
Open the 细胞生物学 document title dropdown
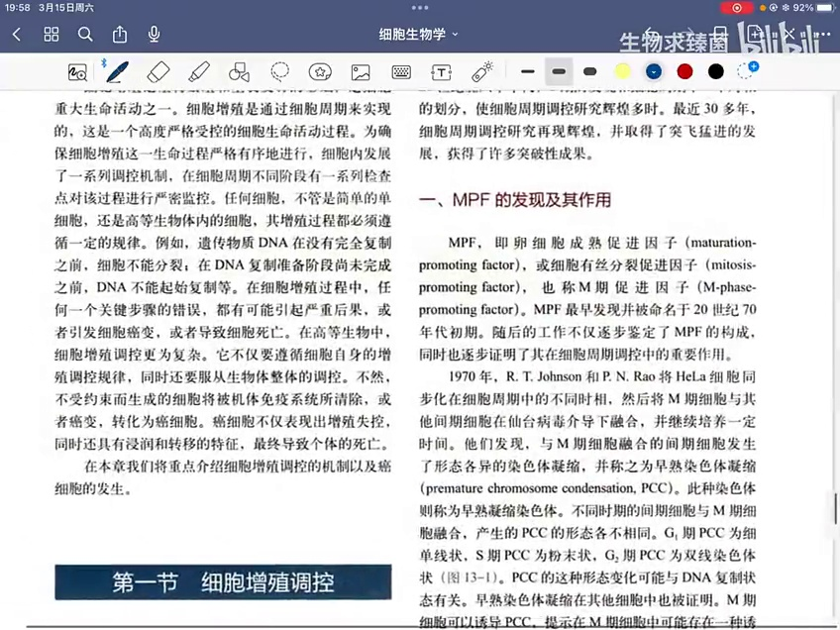(x=418, y=35)
